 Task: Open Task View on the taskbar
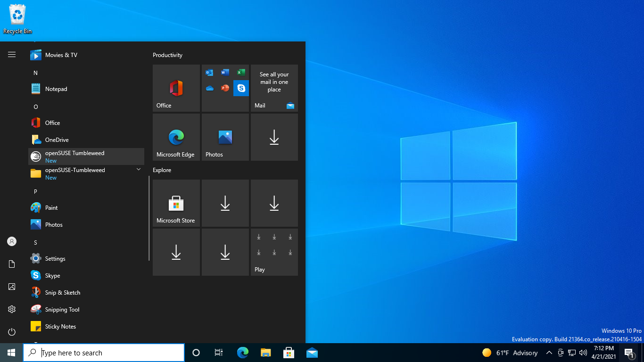tap(219, 353)
